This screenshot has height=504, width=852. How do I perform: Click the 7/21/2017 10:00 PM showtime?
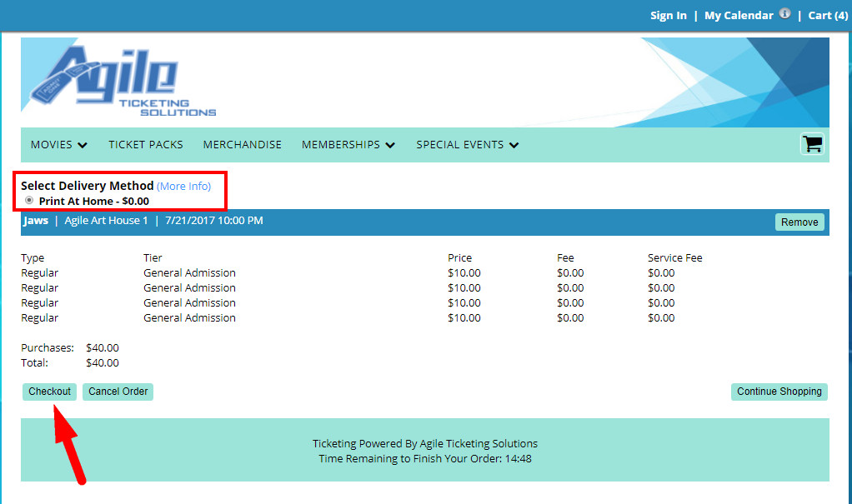click(214, 221)
